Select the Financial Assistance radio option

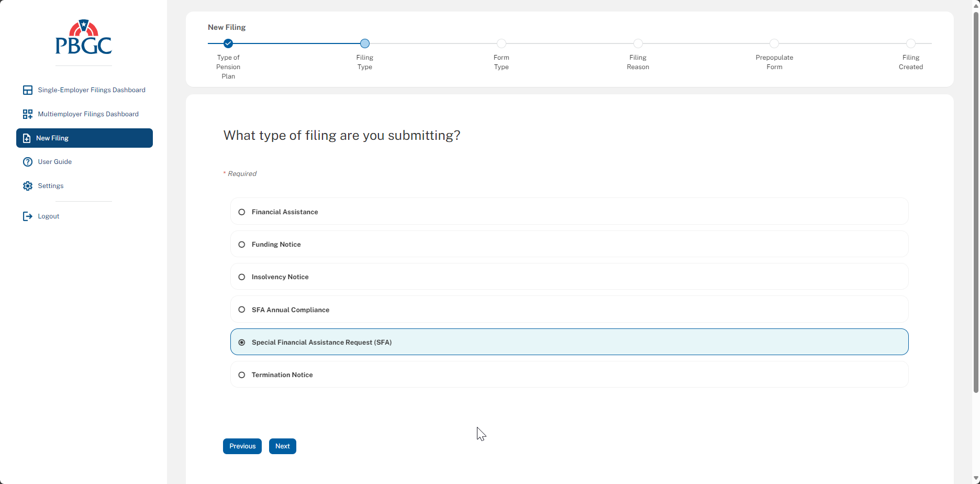[242, 212]
